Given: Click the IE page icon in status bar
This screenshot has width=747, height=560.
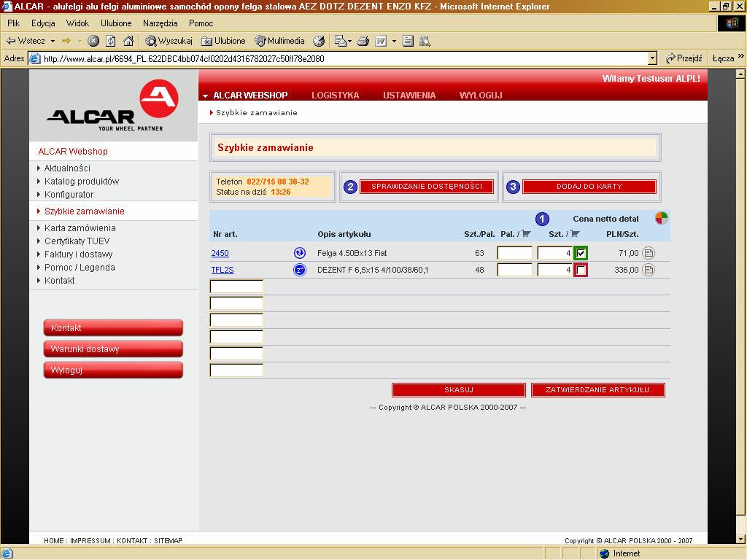Looking at the screenshot, I should point(7,553).
